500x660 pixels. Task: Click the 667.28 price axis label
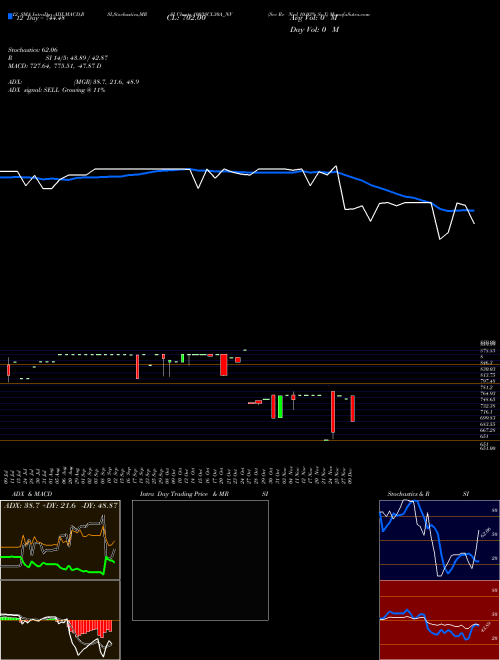click(488, 430)
